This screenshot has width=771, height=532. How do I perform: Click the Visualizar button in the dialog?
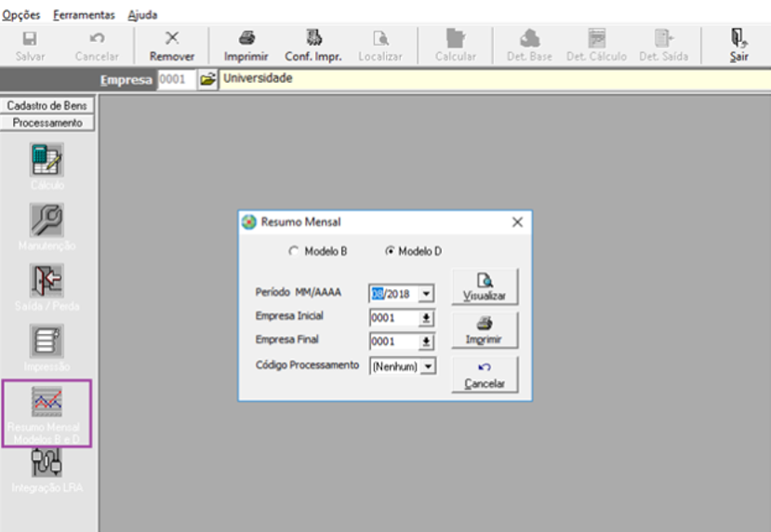coord(485,286)
